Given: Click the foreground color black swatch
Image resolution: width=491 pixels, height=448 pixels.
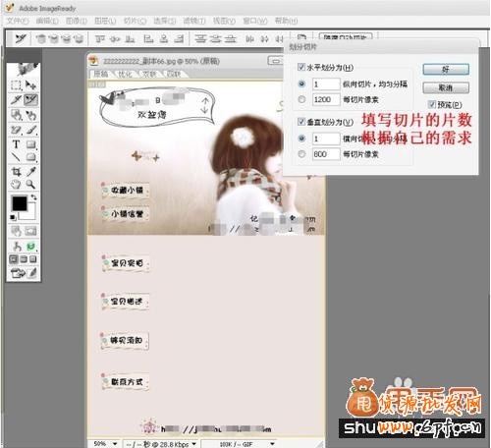Looking at the screenshot, I should (x=20, y=203).
